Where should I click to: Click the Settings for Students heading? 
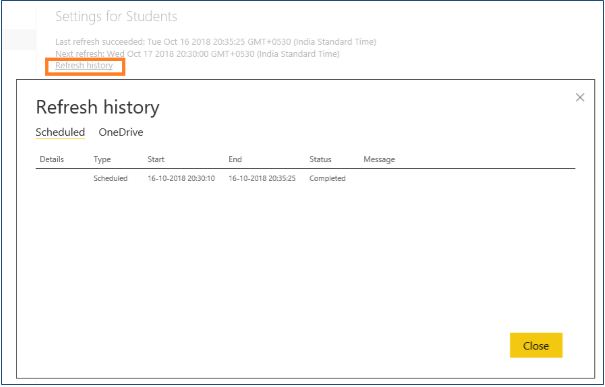tap(116, 17)
